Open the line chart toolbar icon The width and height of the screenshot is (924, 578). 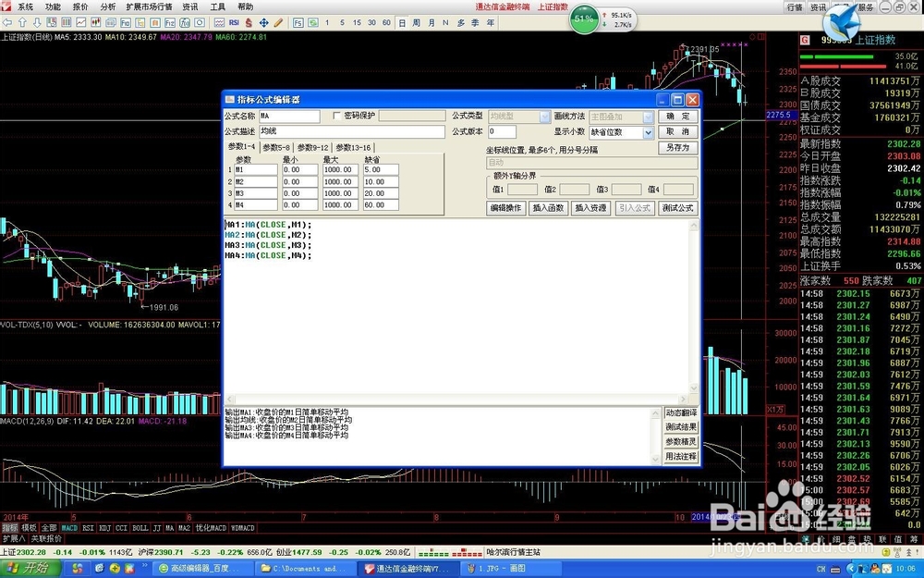coord(80,22)
